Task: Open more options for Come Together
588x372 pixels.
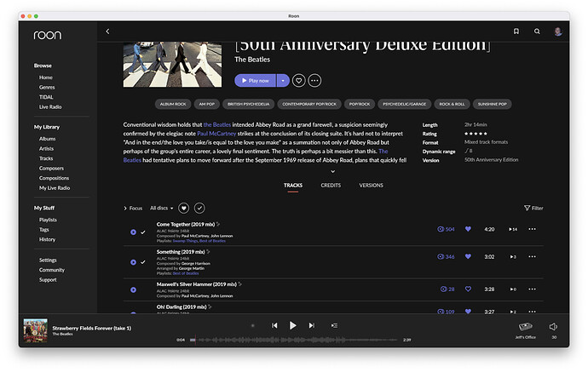Action: (532, 229)
